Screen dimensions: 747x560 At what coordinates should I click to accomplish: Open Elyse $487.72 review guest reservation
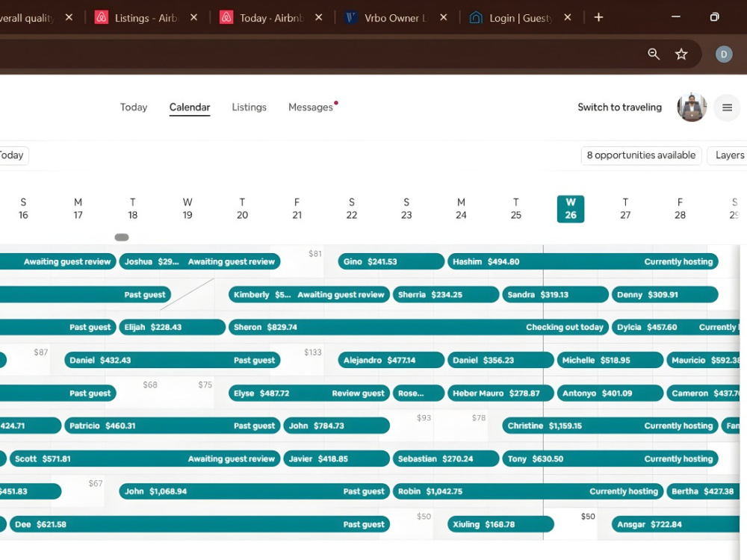pos(309,393)
